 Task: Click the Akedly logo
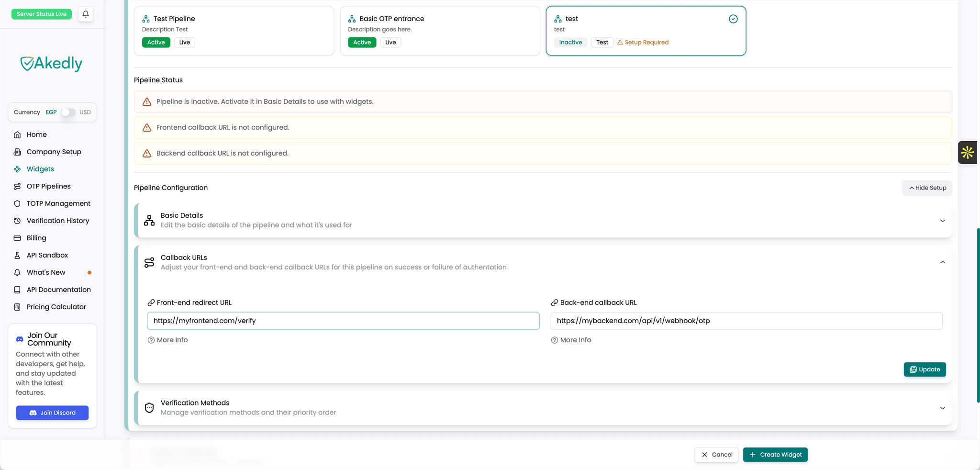[51, 63]
